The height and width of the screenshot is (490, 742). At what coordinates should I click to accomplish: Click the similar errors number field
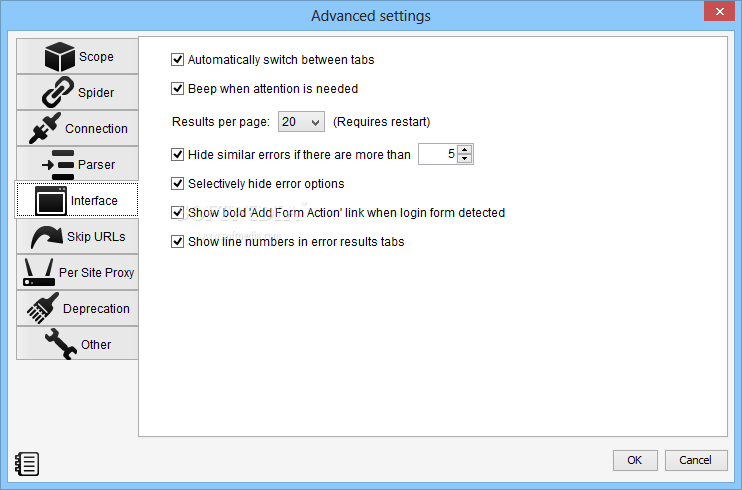point(438,154)
